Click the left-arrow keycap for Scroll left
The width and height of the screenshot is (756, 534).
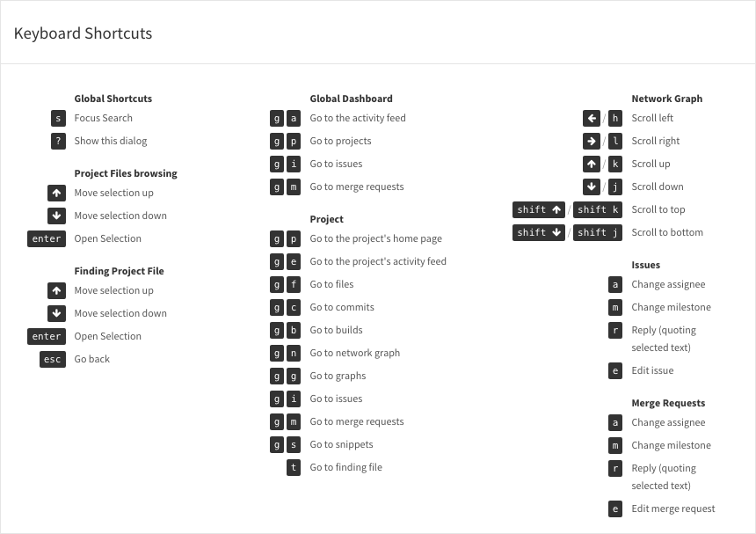(x=592, y=118)
